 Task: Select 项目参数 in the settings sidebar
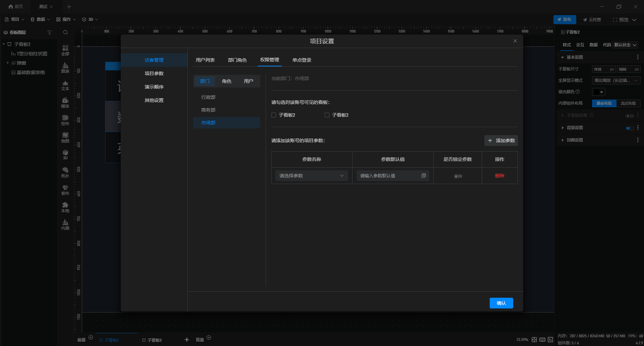click(x=154, y=73)
